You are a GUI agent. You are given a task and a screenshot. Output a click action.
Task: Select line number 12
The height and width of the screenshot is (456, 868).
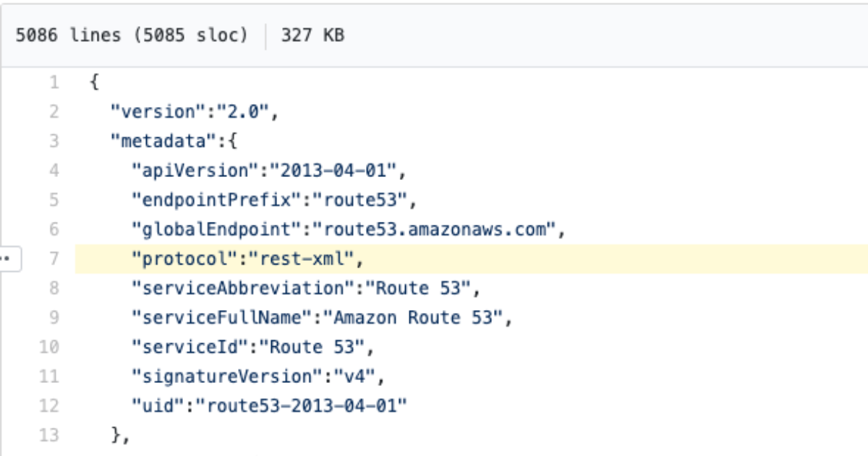tap(49, 405)
